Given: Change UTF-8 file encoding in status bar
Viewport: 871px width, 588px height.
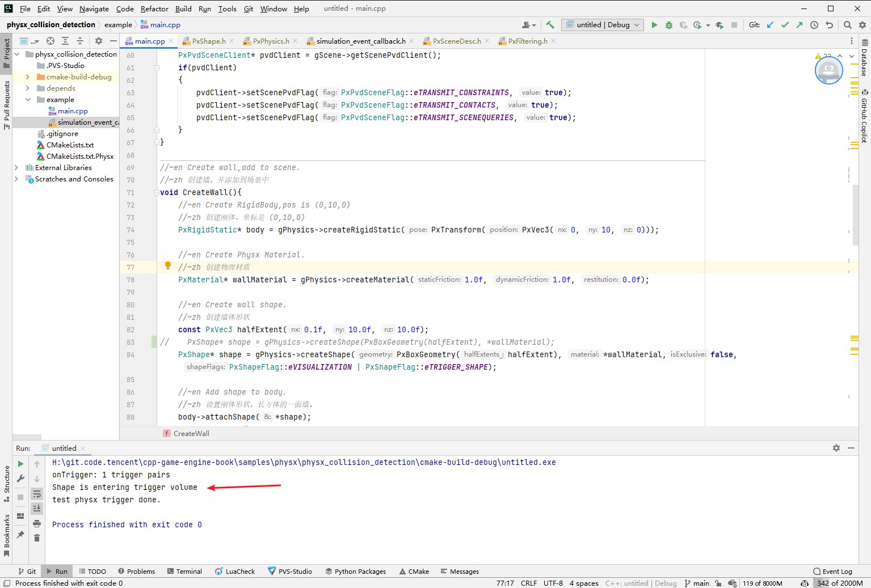Looking at the screenshot, I should coord(553,583).
